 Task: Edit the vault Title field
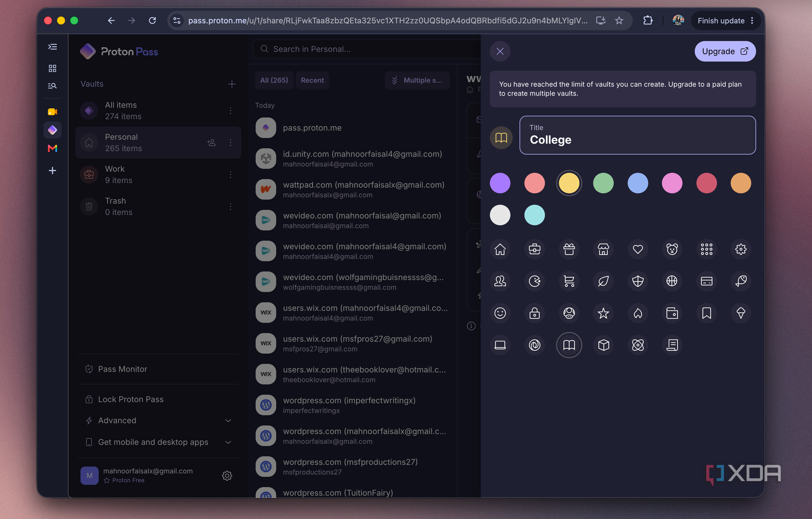[637, 135]
